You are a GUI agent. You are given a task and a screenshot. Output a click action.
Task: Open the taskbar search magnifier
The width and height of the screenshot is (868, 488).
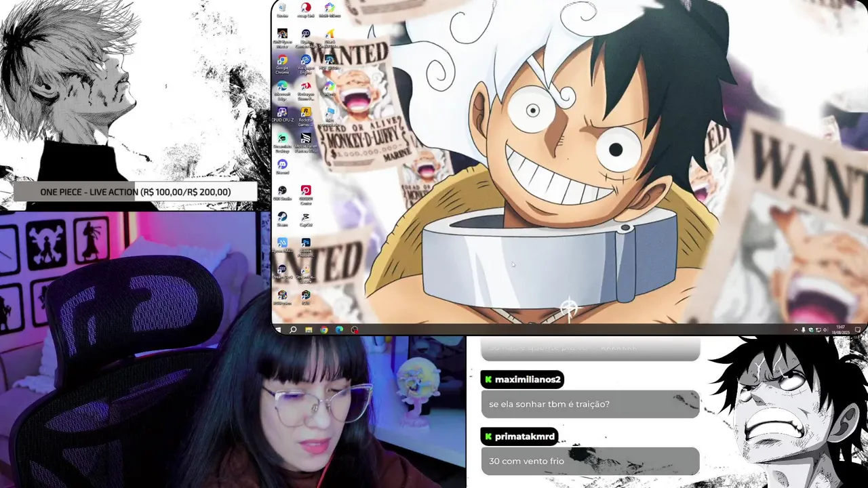point(293,329)
